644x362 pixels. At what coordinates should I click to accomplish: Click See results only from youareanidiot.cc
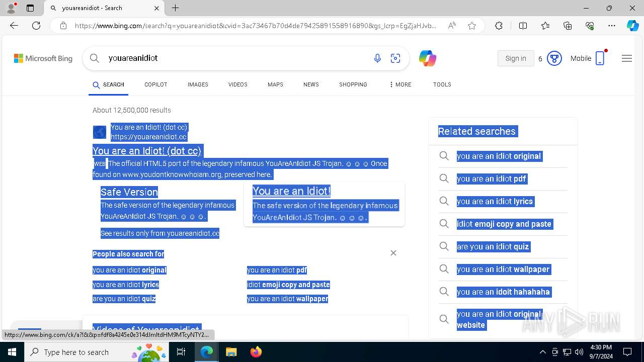[x=160, y=233]
